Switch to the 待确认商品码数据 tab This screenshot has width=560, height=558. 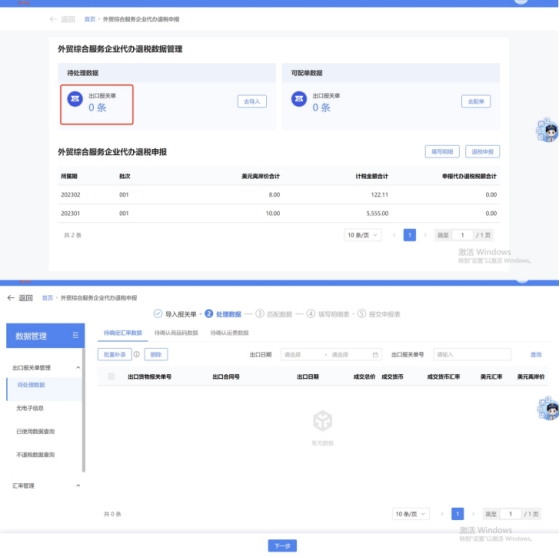coord(176,333)
